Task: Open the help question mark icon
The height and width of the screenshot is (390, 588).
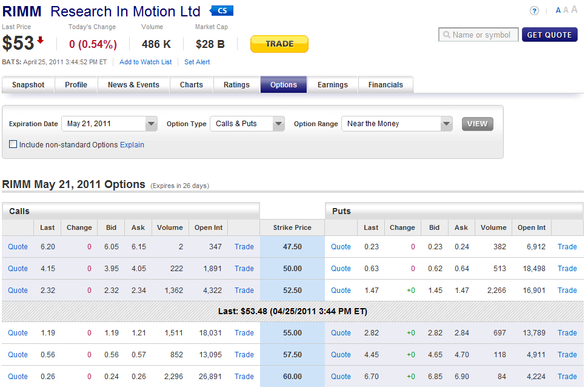Action: pos(534,11)
